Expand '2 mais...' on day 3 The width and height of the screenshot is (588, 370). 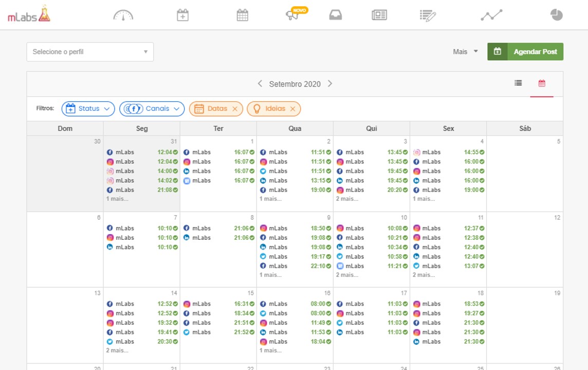[x=347, y=199]
